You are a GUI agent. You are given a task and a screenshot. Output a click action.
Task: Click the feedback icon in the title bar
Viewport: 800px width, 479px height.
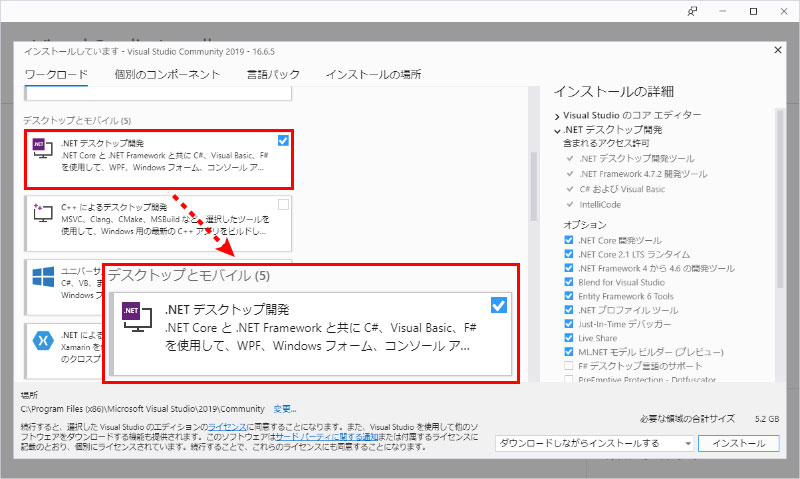(692, 11)
